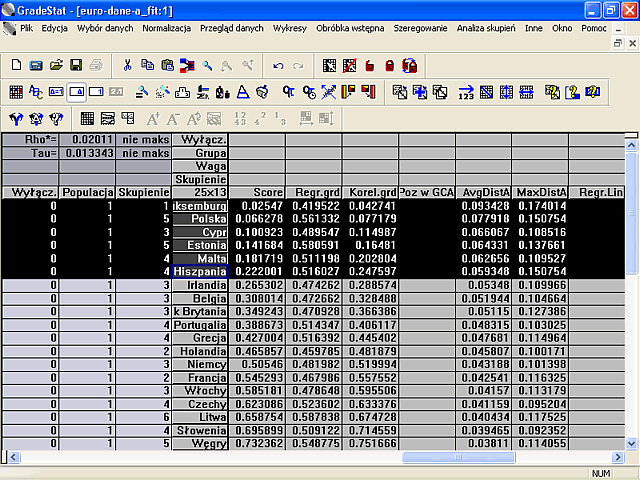Open the Analiza skupień menu

(486, 28)
